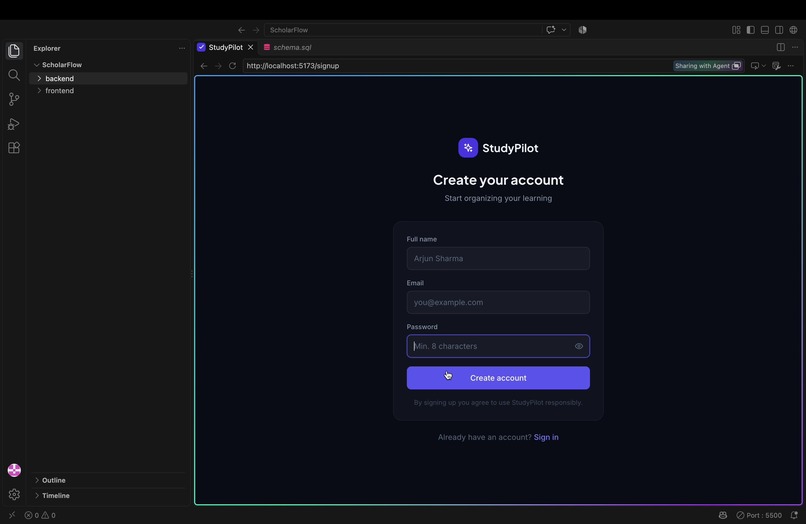Open the Copilot status icon in the status bar
806x524 pixels.
point(723,515)
